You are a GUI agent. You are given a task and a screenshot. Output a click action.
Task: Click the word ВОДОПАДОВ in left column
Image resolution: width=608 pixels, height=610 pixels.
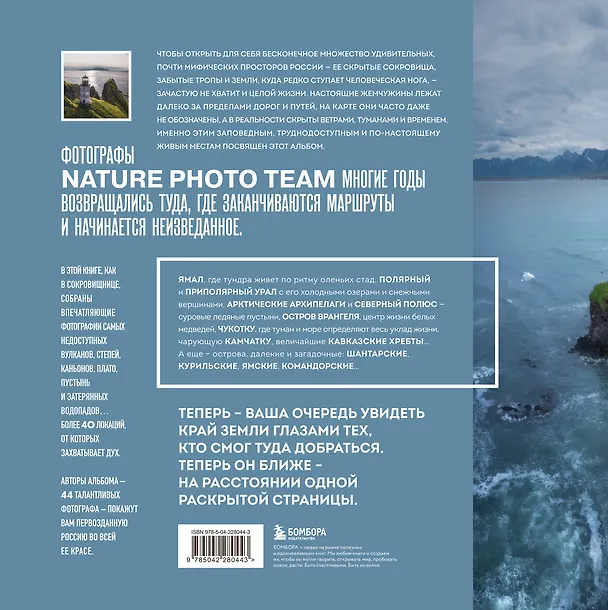tap(81, 411)
